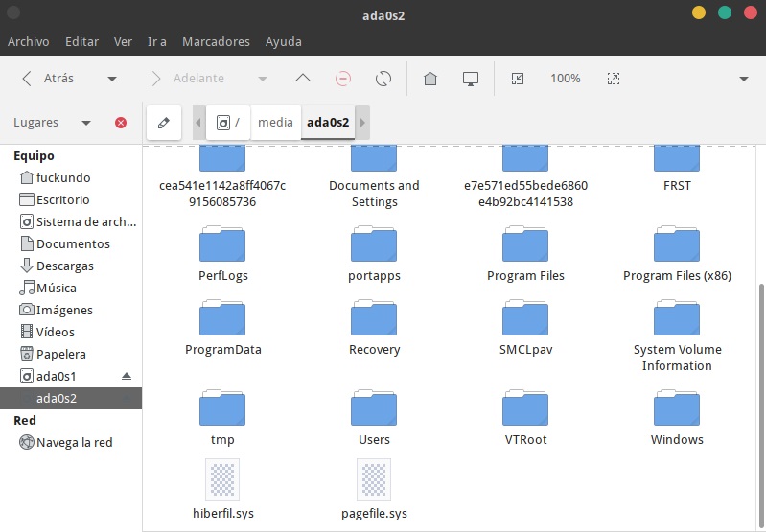Select the Users folder icon
Viewport: 766px width, 532px height.
coord(374,408)
